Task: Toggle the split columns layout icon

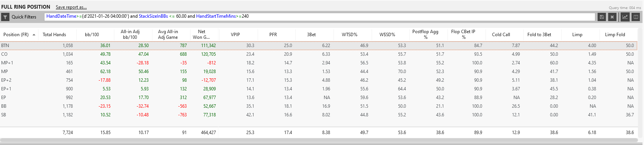Action: click(636, 17)
